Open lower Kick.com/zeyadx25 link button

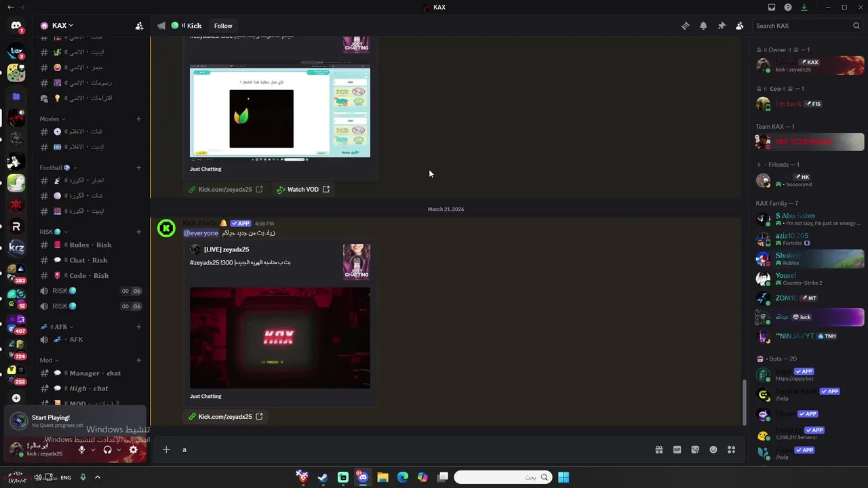point(225,417)
